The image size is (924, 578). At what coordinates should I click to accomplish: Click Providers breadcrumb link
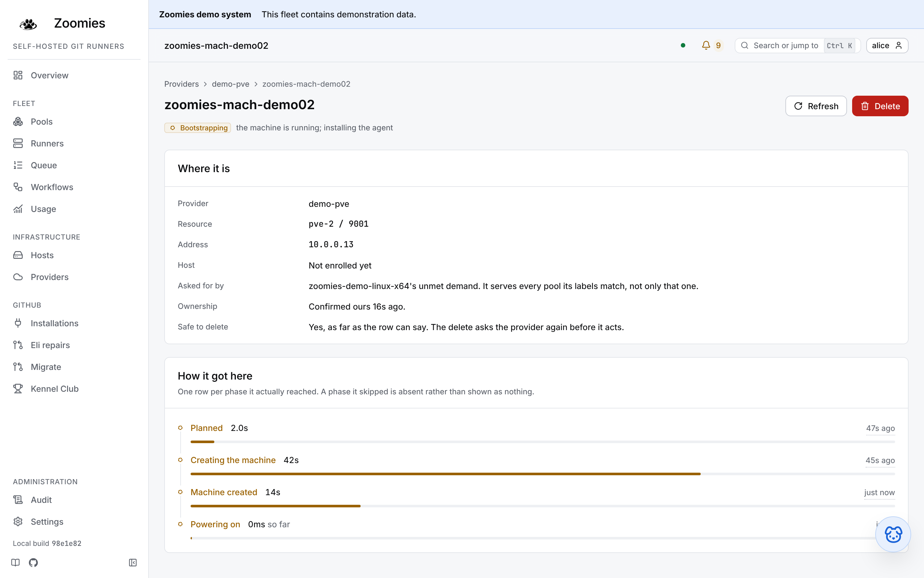(x=181, y=84)
